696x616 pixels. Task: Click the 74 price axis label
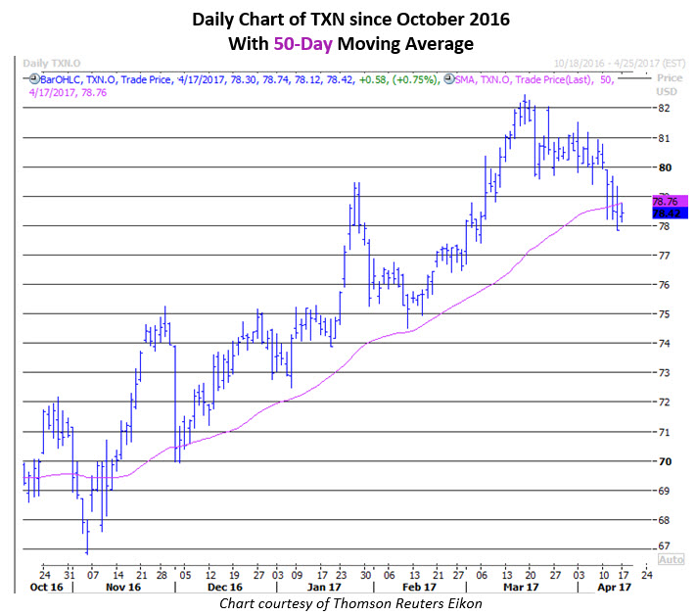664,344
